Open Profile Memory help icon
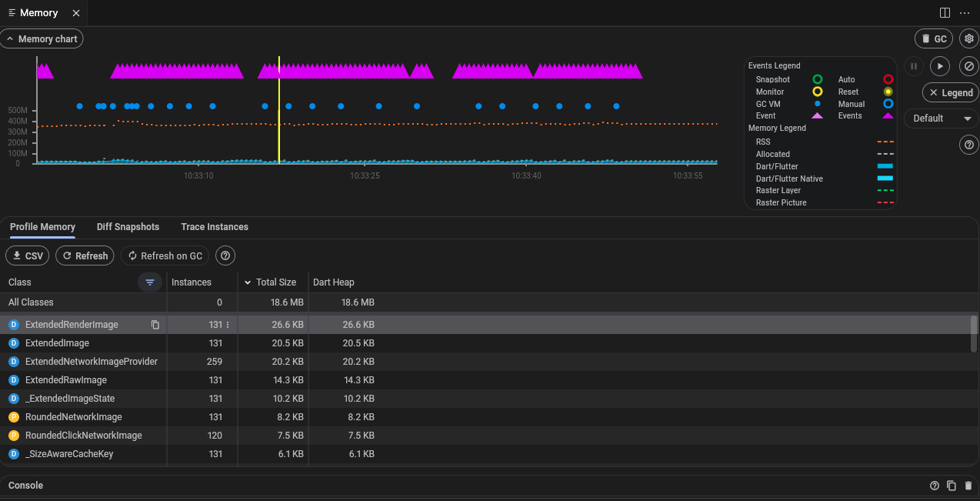The width and height of the screenshot is (980, 501). pyautogui.click(x=225, y=256)
